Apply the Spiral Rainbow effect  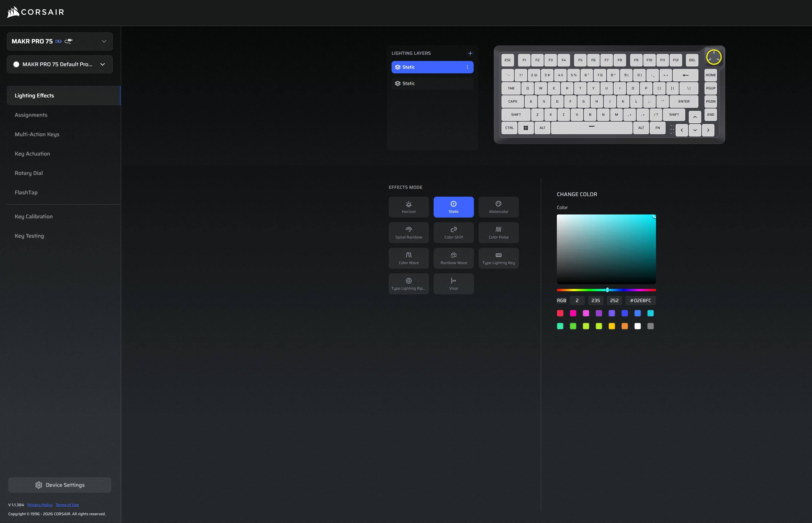pyautogui.click(x=409, y=233)
